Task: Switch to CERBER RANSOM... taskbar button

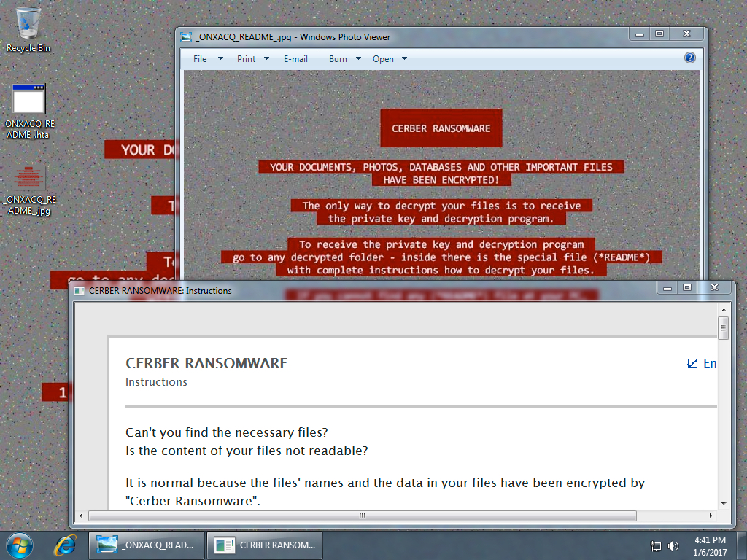Action: click(x=265, y=545)
